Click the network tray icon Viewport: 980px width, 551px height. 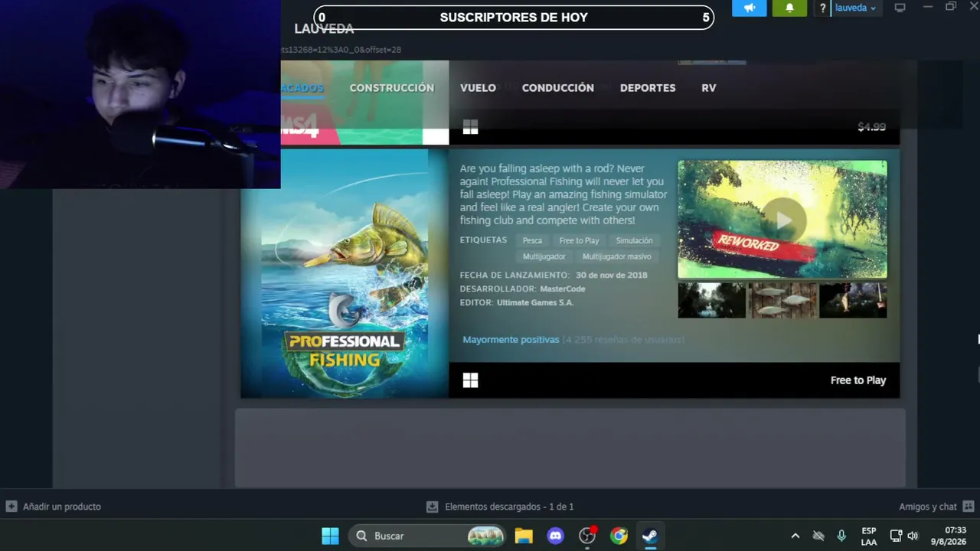click(895, 536)
